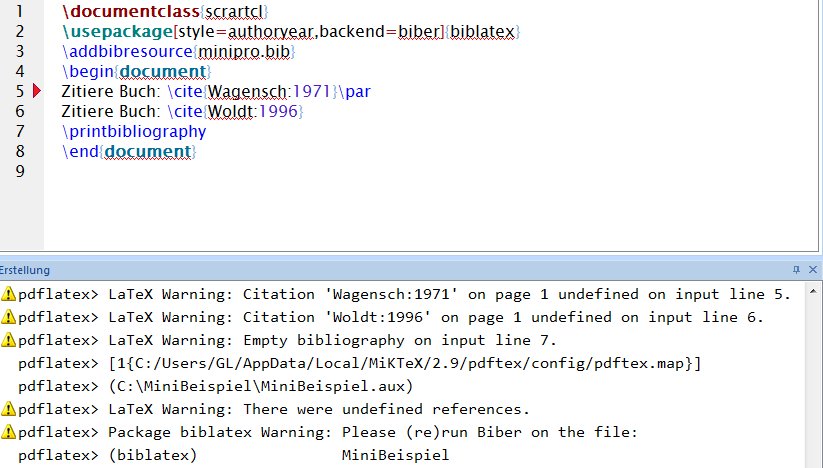Click warning icon for rerun Biber message
Screen dimensions: 823x468
click(x=8, y=432)
